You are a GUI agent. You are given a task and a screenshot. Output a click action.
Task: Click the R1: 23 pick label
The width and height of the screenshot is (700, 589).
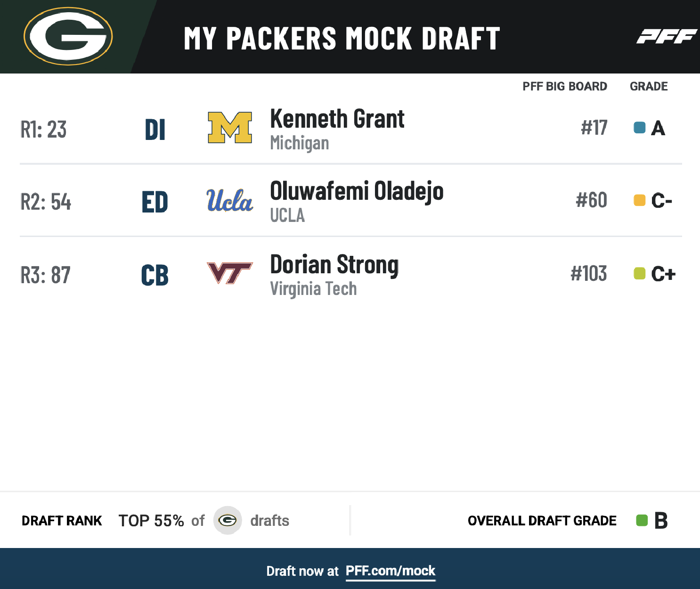pyautogui.click(x=43, y=130)
